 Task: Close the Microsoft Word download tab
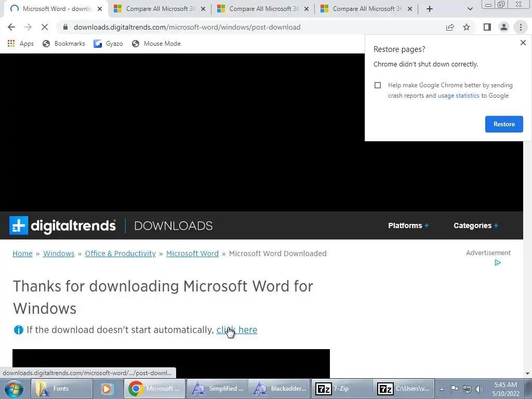pos(100,9)
